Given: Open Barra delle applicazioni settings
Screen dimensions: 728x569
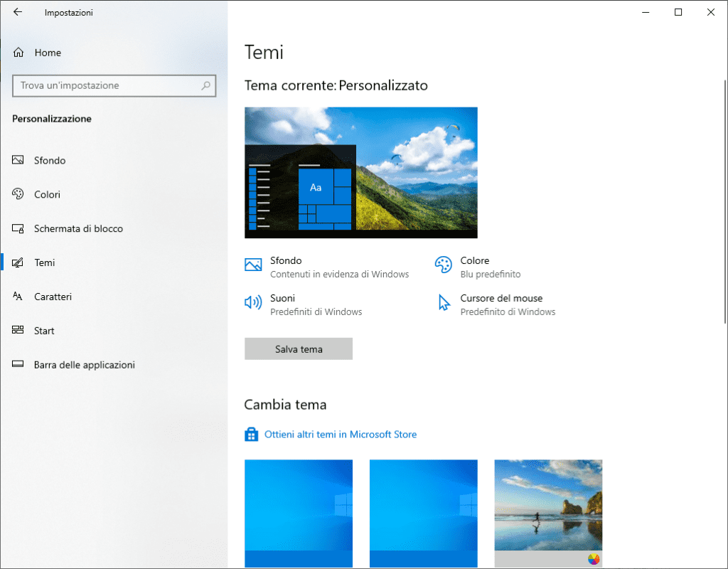Looking at the screenshot, I should coord(84,366).
